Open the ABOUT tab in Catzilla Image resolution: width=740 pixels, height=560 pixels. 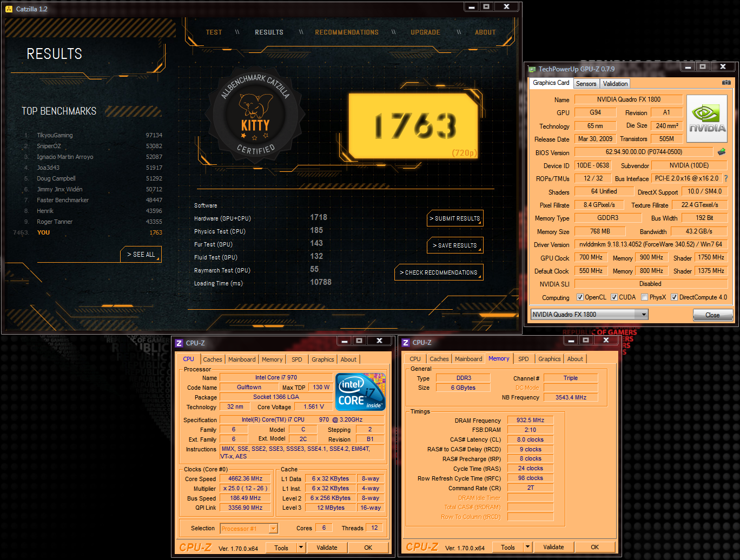coord(485,32)
